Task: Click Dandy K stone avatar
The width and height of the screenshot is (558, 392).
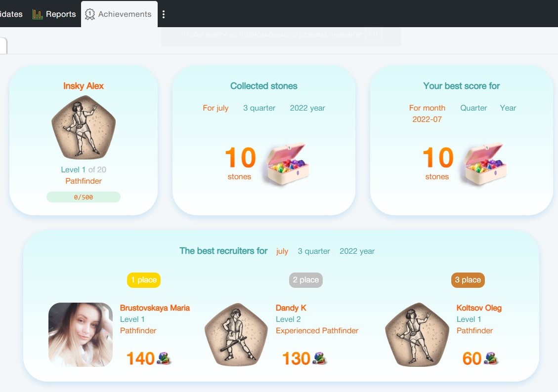Action: [236, 334]
